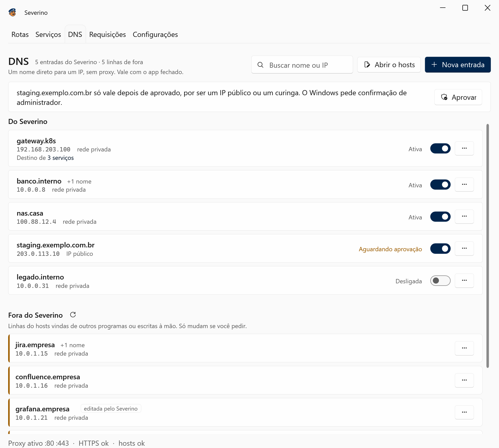This screenshot has width=499, height=448.
Task: Open more options for legado.interno
Action: [464, 281]
